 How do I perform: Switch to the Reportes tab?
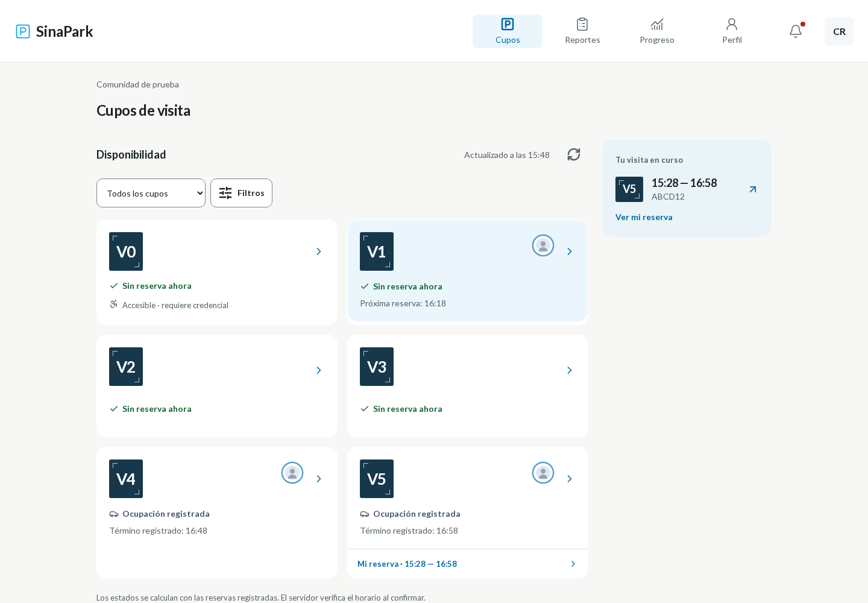[x=582, y=31]
